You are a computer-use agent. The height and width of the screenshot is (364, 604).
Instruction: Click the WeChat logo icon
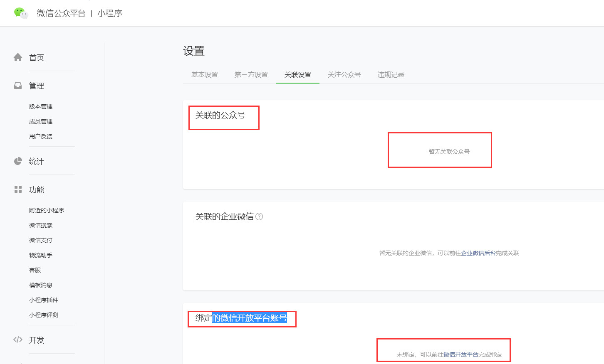point(21,13)
